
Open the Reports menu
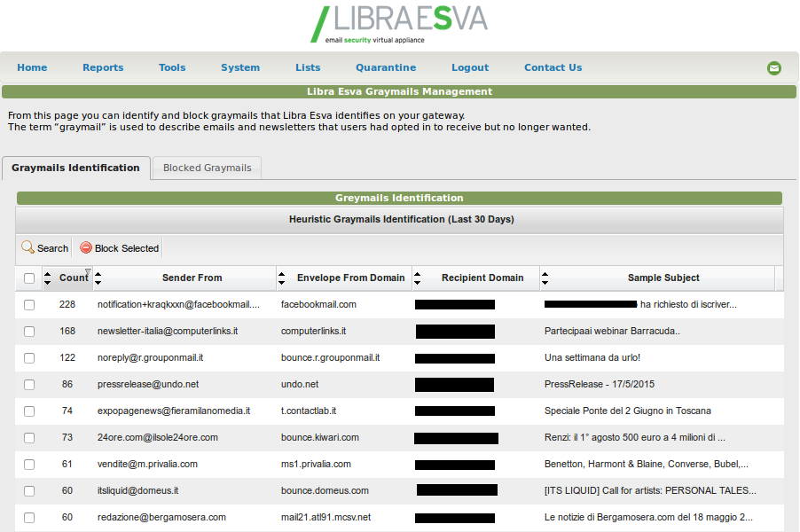pos(103,67)
